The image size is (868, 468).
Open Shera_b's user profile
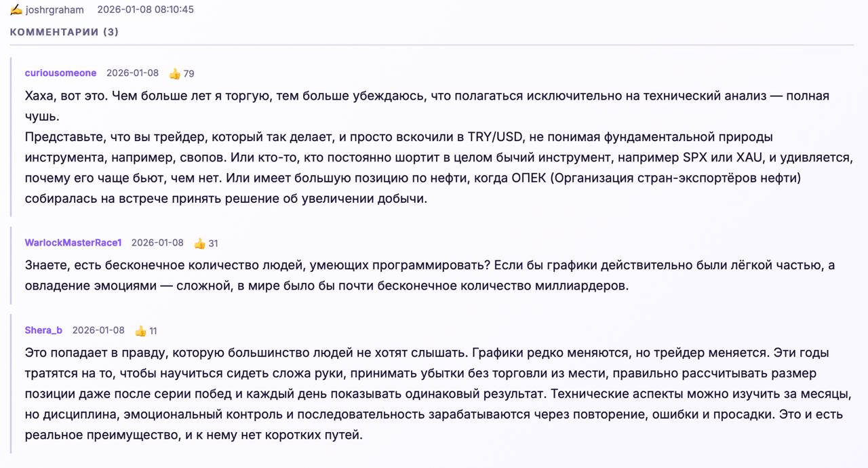click(43, 330)
